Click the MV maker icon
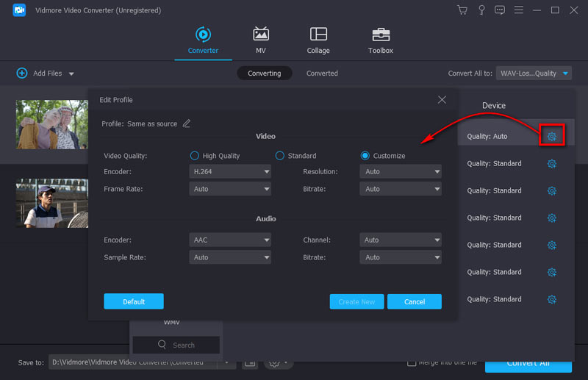The image size is (588, 380). coord(261,35)
